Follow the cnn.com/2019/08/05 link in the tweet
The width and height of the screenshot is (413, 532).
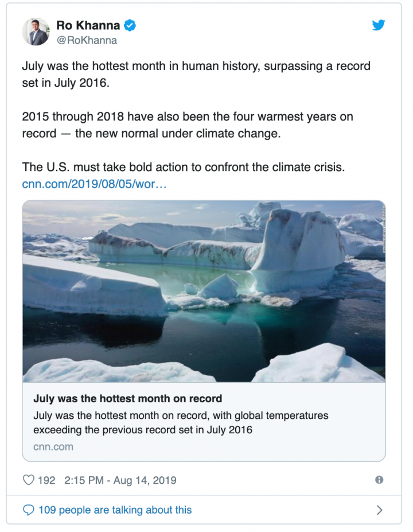[x=94, y=184]
